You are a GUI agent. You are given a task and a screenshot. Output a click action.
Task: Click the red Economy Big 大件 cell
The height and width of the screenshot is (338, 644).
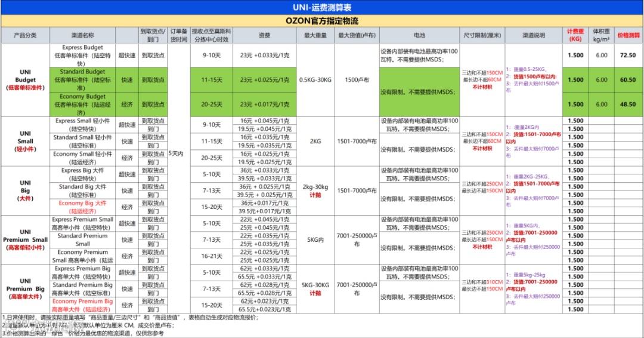coord(82,207)
